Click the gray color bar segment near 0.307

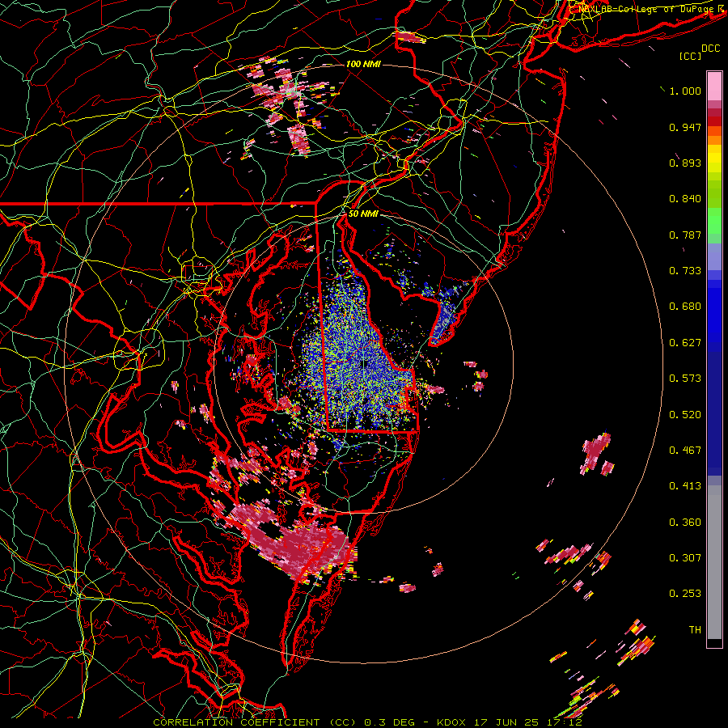coord(714,562)
